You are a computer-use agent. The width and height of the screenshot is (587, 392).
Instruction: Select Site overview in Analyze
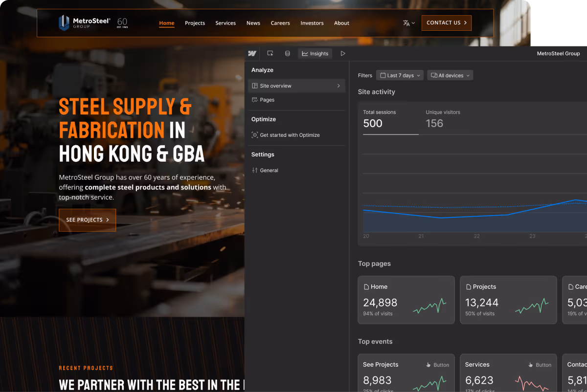point(296,86)
